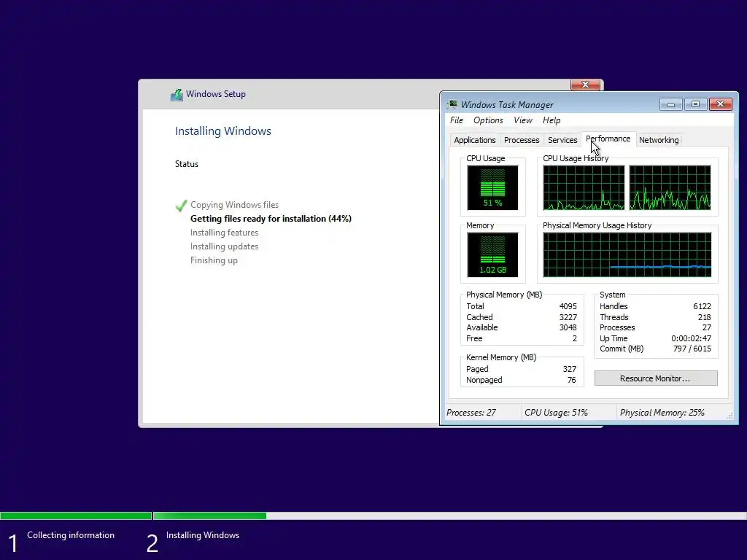
Task: Click the 'Installing features' status text
Action: pyautogui.click(x=224, y=233)
